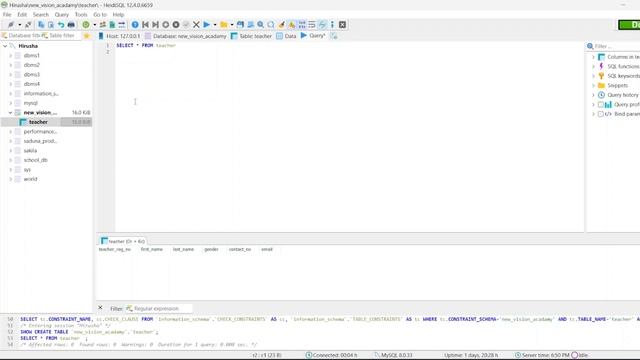640x360 pixels.
Task: Click the Table filter input field
Action: (x=61, y=36)
